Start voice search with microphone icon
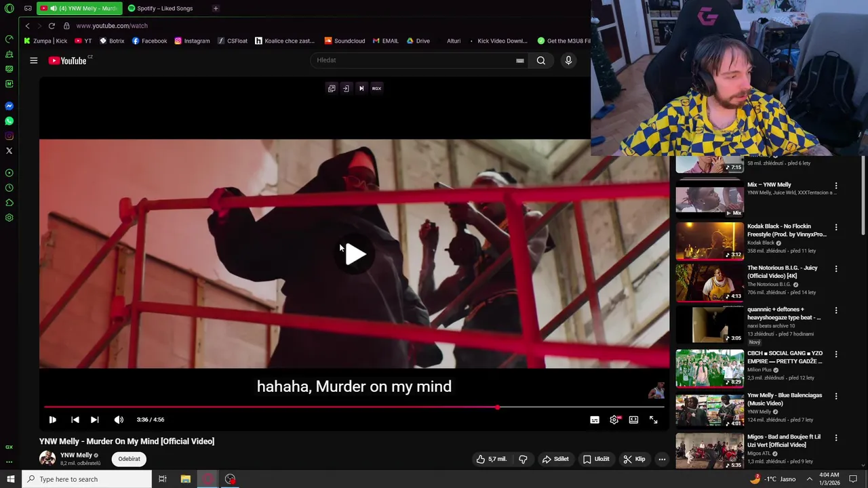Image resolution: width=868 pixels, height=488 pixels. click(568, 60)
